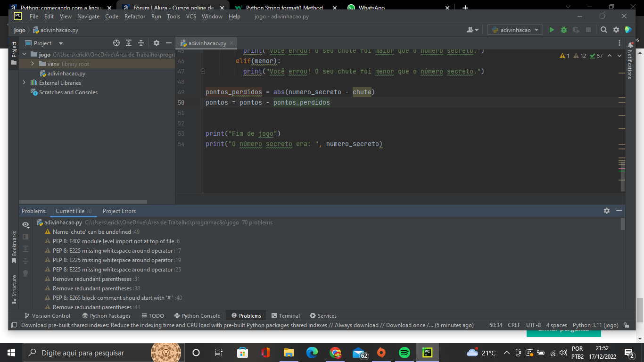Select the Current File problems tab

pyautogui.click(x=74, y=211)
